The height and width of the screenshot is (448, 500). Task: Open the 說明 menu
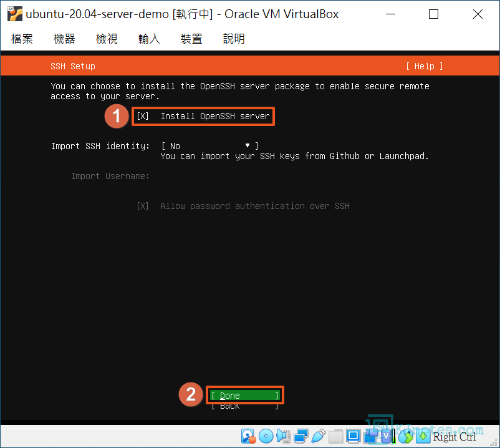pos(234,39)
